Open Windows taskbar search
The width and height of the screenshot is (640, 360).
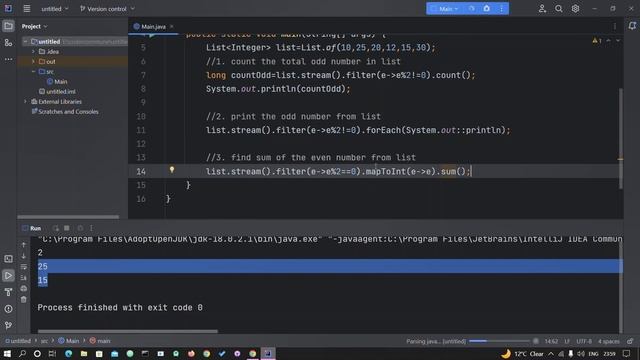22,353
